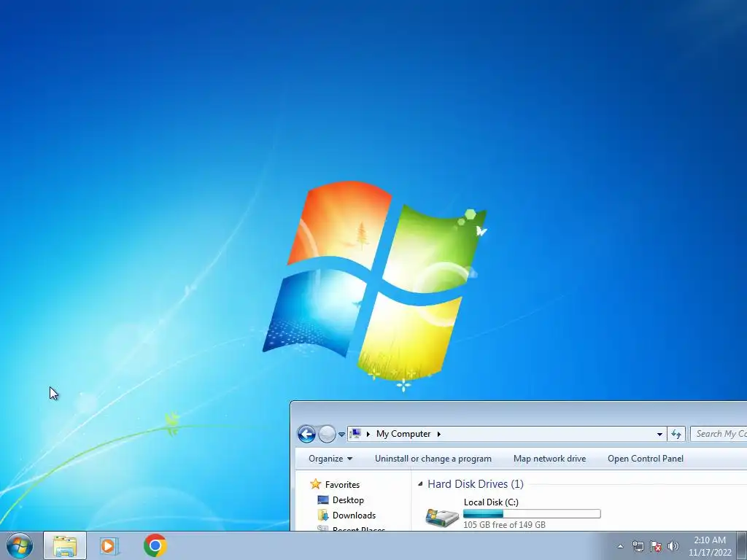Open the network status tray icon
This screenshot has width=747, height=560.
pyautogui.click(x=638, y=546)
